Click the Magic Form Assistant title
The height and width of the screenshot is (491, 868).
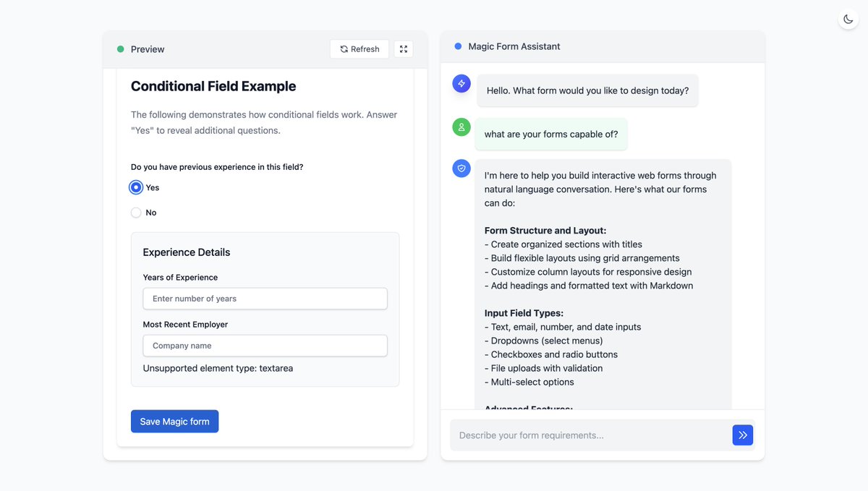(514, 46)
